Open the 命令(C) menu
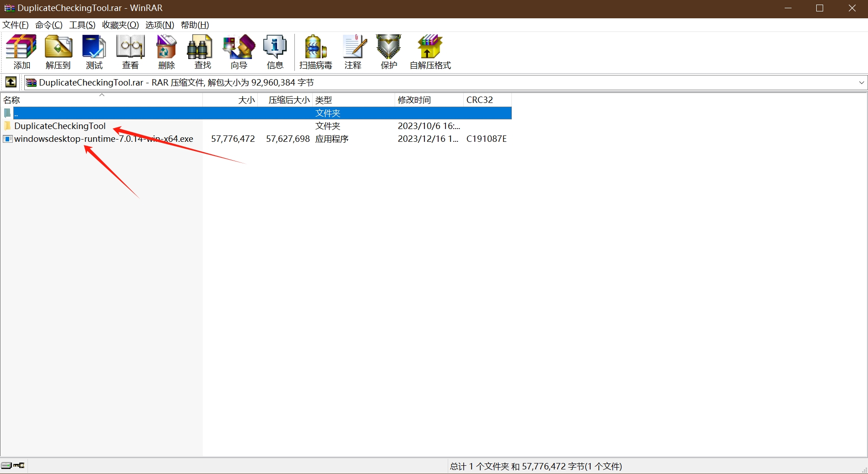This screenshot has width=868, height=474. pyautogui.click(x=49, y=25)
